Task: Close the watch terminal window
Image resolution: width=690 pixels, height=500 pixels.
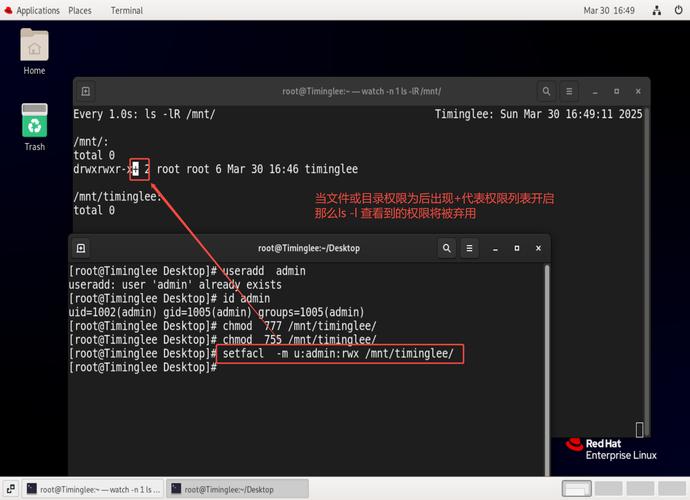Action: 638,91
